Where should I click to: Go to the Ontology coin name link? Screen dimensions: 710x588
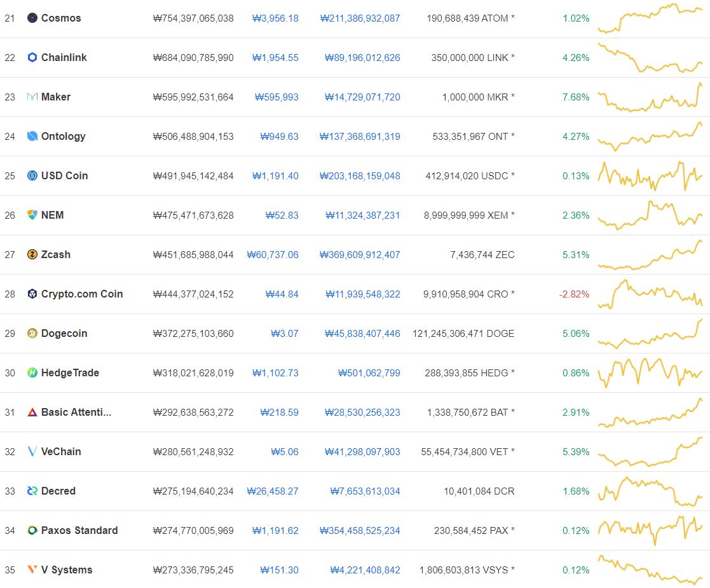tap(64, 137)
